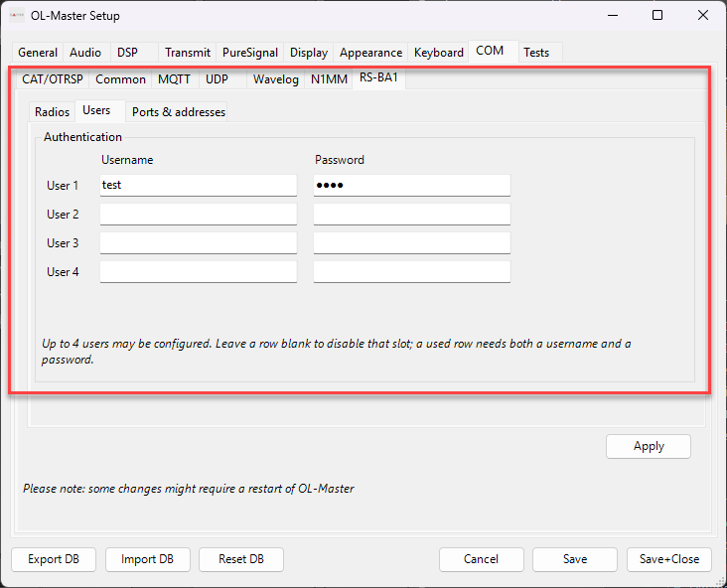Image resolution: width=727 pixels, height=588 pixels.
Task: Open the General tab
Action: [x=38, y=53]
